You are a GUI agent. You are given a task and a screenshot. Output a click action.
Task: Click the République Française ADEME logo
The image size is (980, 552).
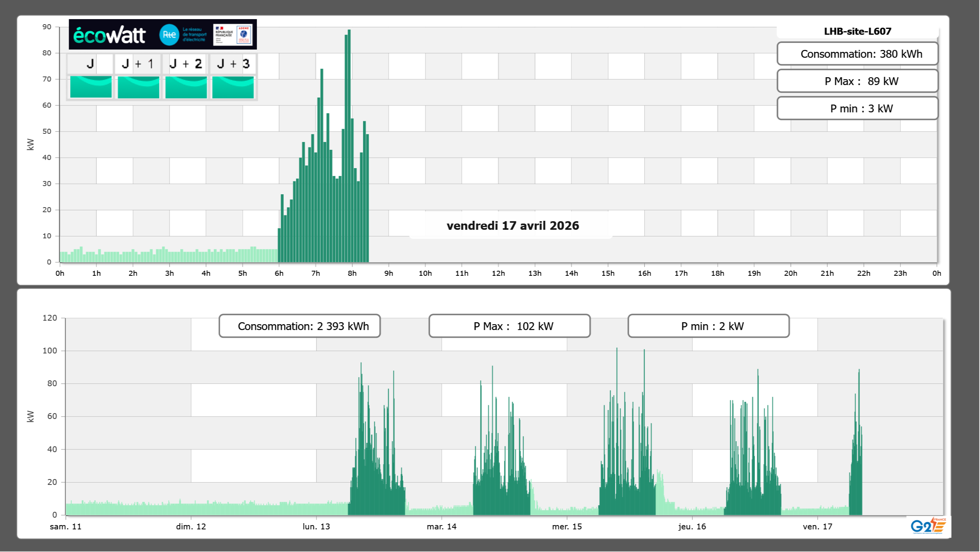coord(233,35)
